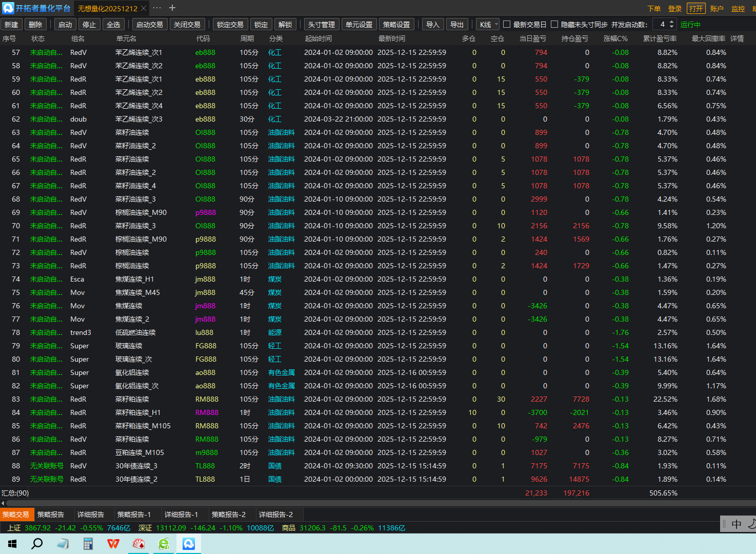Click the 头寸管理 button
Screen dimensions: 756x554
[x=322, y=24]
